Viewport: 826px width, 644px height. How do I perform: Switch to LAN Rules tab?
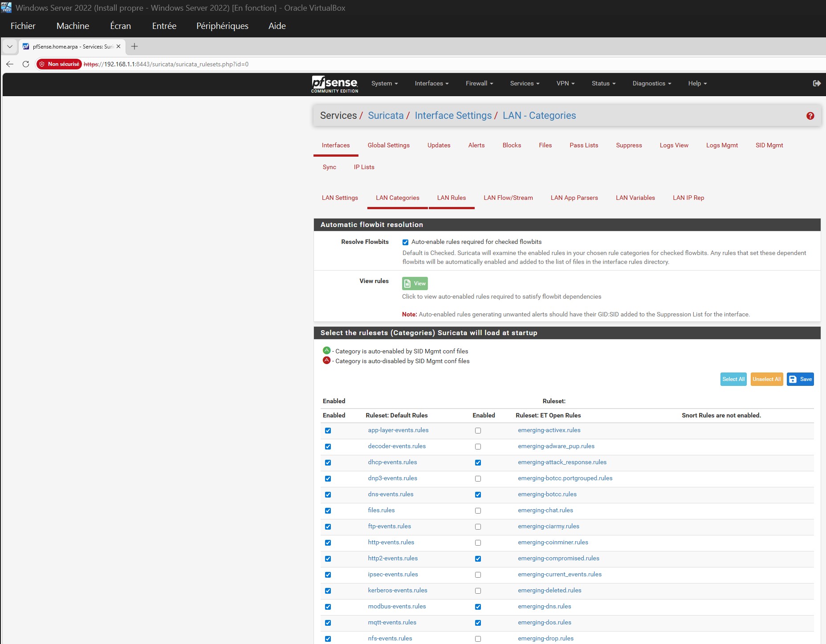(x=452, y=198)
